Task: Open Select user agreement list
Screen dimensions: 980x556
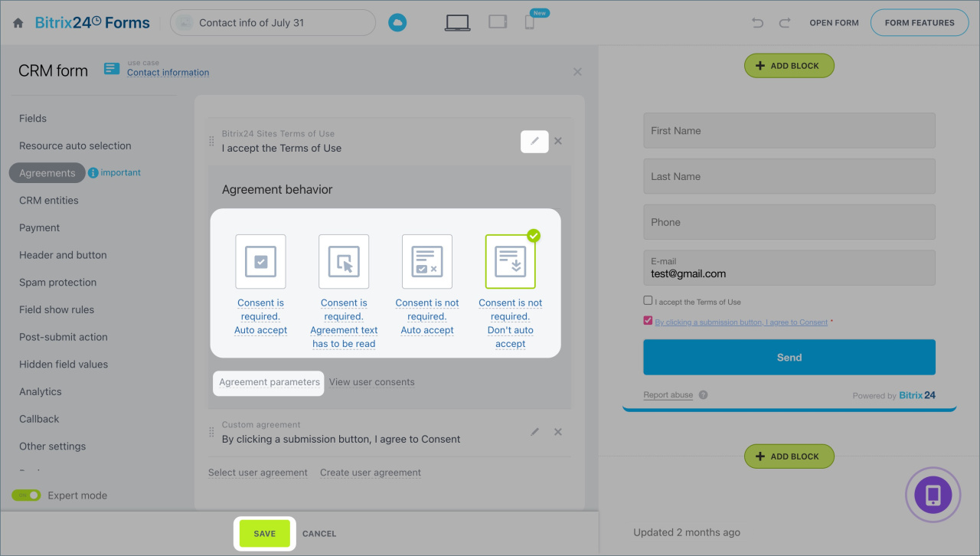Action: (258, 473)
